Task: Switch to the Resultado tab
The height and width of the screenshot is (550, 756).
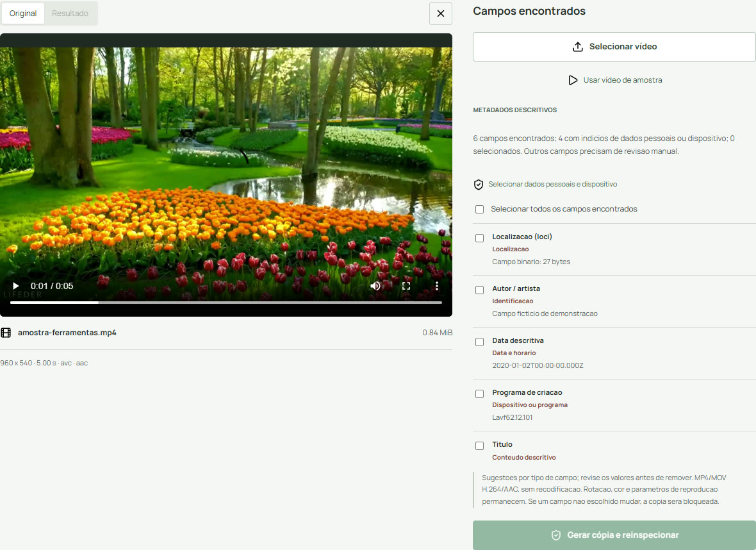Action: [x=70, y=13]
